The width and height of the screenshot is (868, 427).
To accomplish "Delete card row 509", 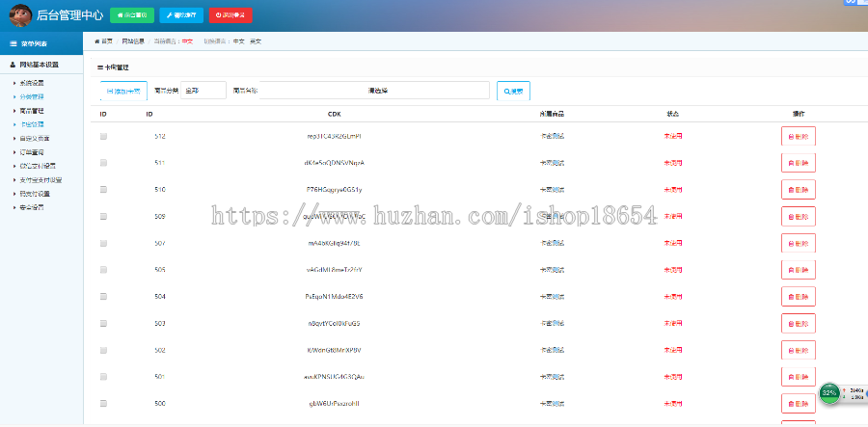I will [x=799, y=216].
